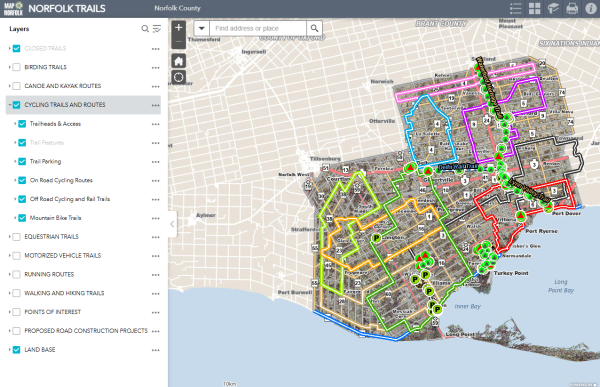Screen dimensions: 600x387
Task: Click the address search magnifier button
Action: (314, 28)
